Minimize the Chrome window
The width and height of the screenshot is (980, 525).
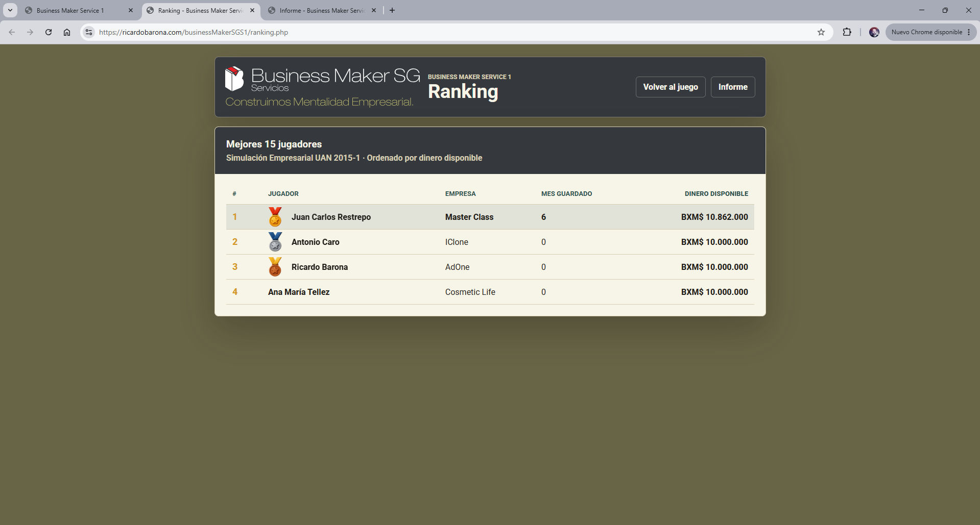click(922, 10)
